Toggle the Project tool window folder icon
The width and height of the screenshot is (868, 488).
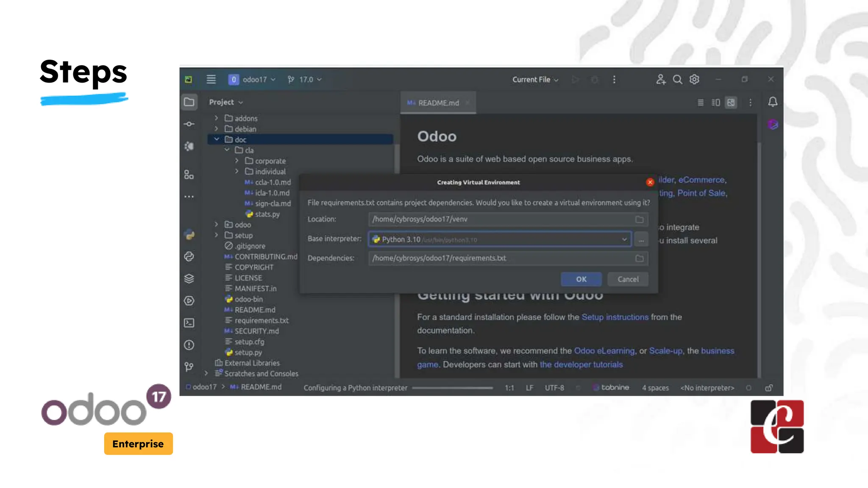point(189,102)
